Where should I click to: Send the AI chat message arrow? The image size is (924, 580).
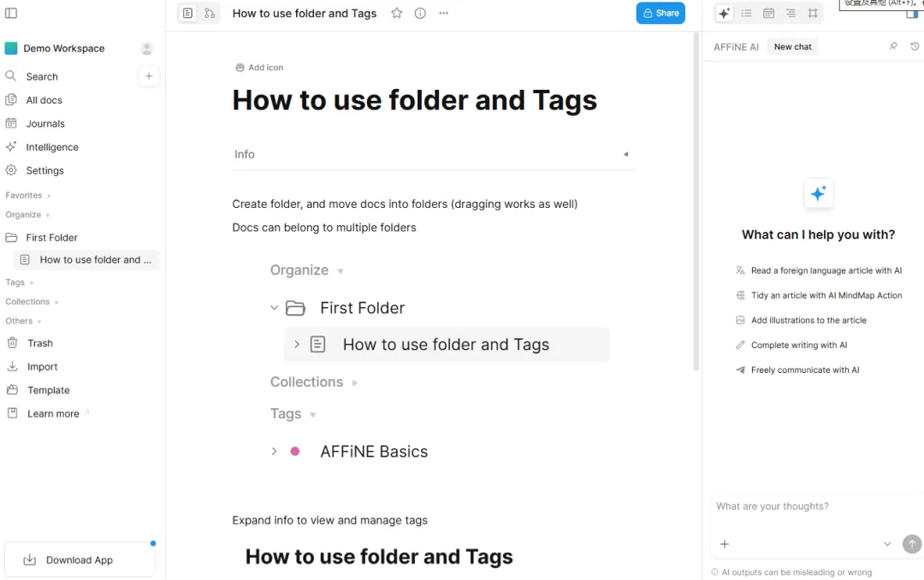912,544
